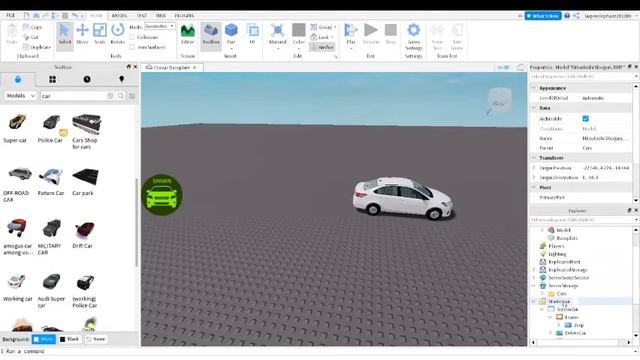Image resolution: width=640 pixels, height=360 pixels.
Task: Select the Black background option
Action: tap(69, 339)
